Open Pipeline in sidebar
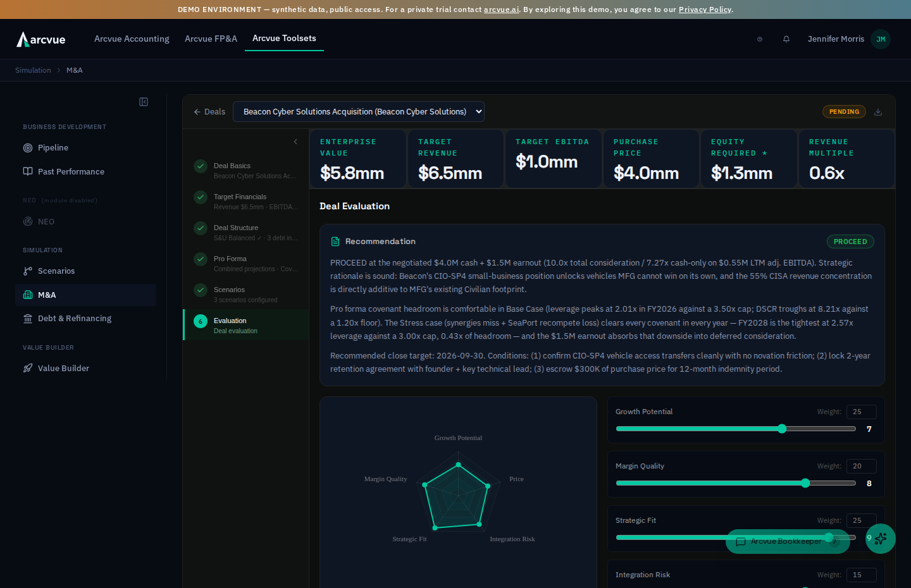The height and width of the screenshot is (588, 911). [85, 148]
